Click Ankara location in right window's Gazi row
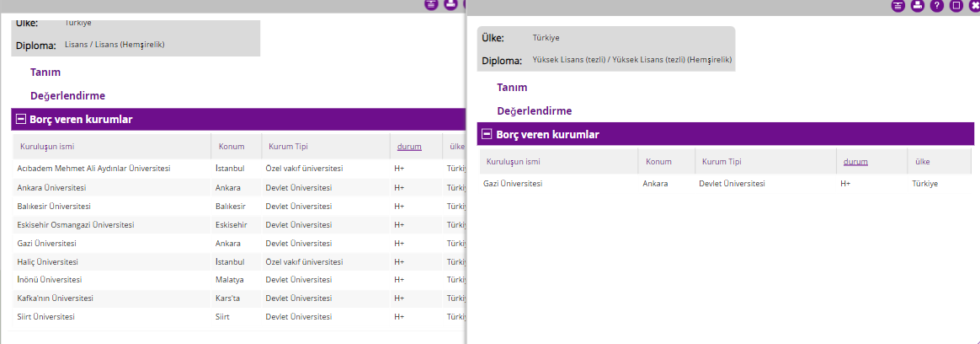Image resolution: width=980 pixels, height=344 pixels. (x=655, y=184)
